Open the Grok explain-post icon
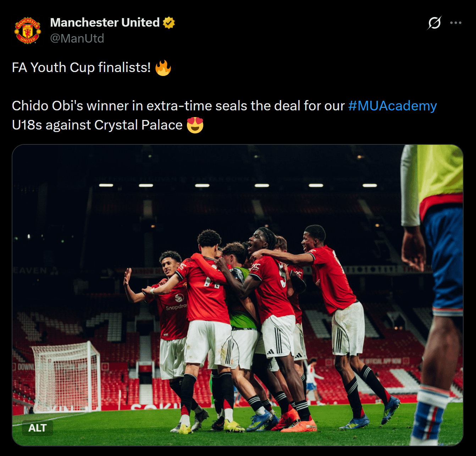The image size is (476, 456). point(435,23)
